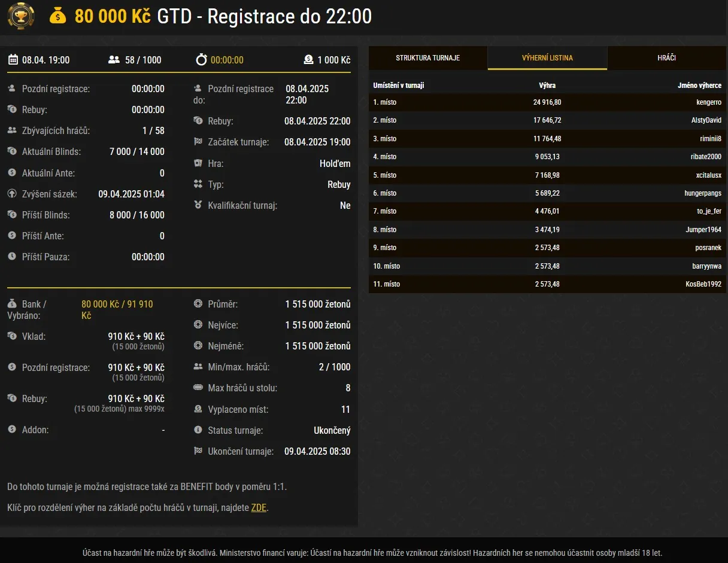This screenshot has width=728, height=563.
Task: Select the VÝHERNÍ LISTINA tab
Action: [547, 58]
